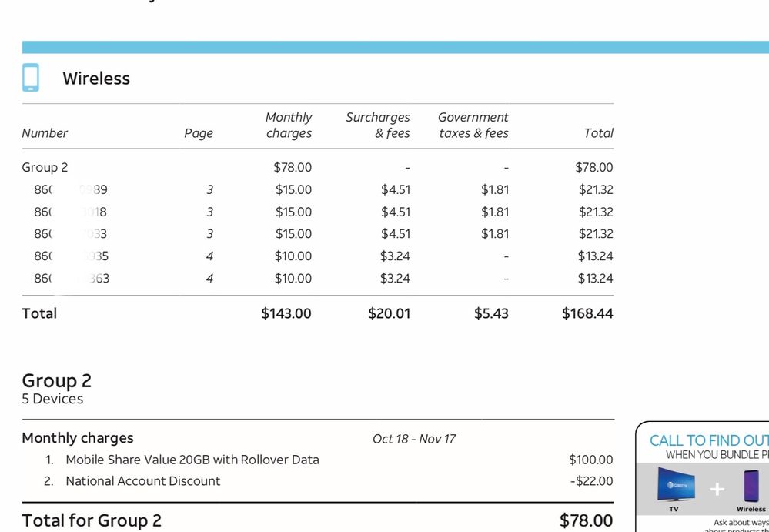Click the Surcharges & fees column header
Screen dimensions: 769x532
378,125
